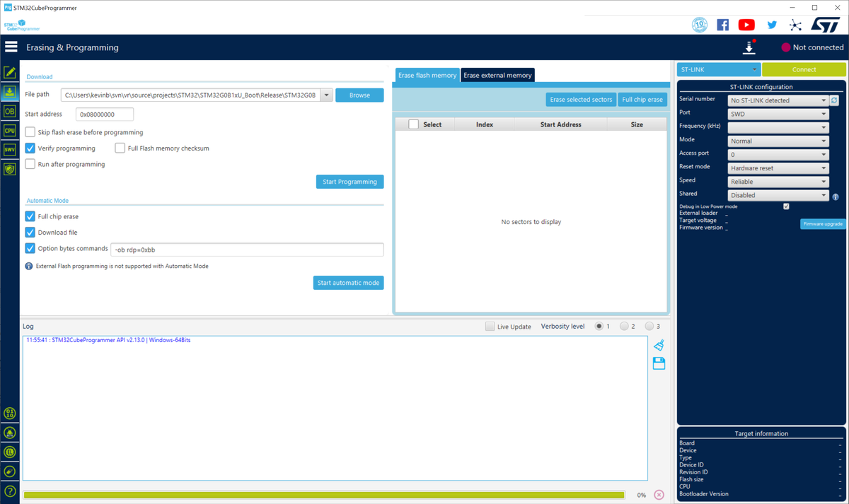Disable Verify programming
849x504 pixels.
[x=29, y=148]
